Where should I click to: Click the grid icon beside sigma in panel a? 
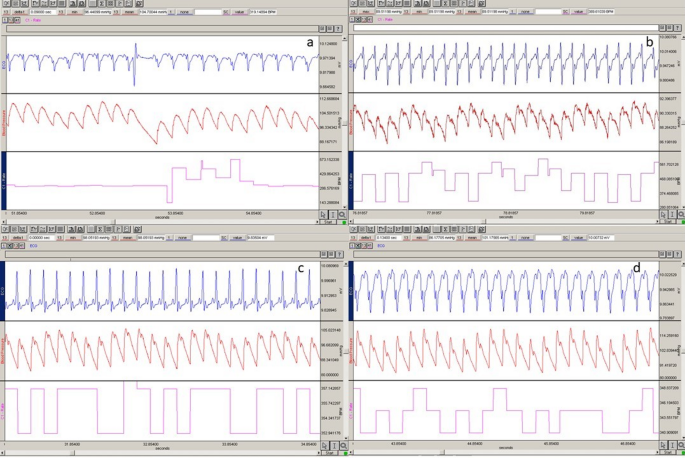click(x=110, y=3)
